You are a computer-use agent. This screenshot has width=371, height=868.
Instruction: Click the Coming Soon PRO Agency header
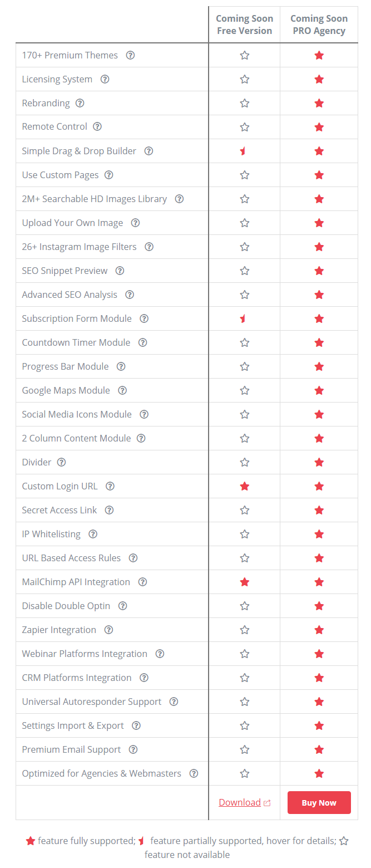319,25
